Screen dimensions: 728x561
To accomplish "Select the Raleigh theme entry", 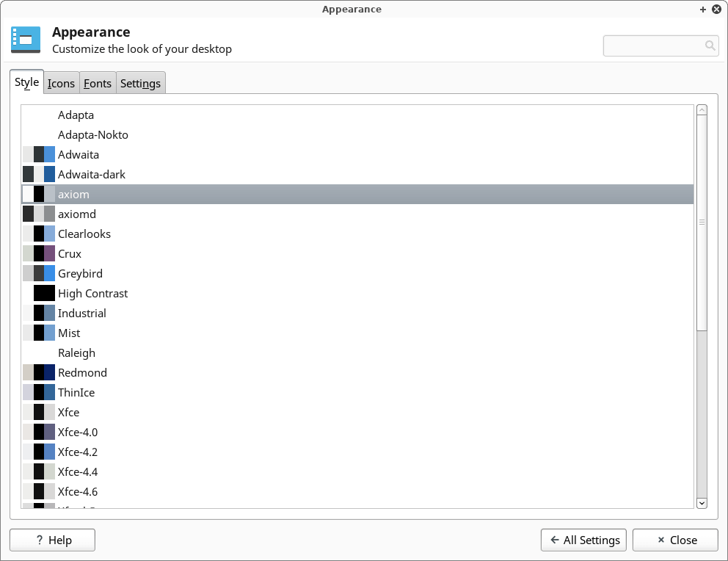I will 76,352.
